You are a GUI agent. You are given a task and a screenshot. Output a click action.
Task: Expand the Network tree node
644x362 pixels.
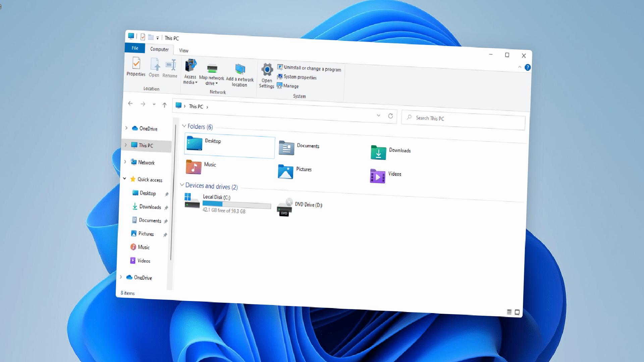pos(125,162)
